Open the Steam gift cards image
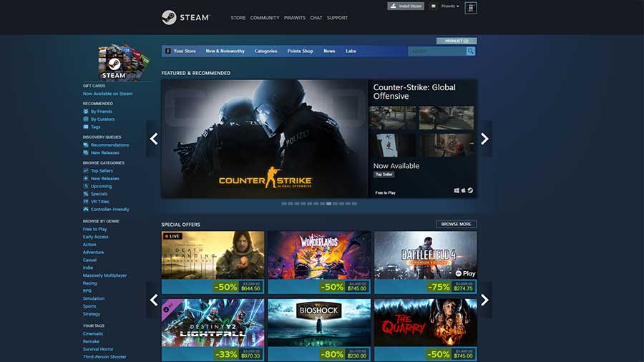Viewport: 644px width, 362px height. click(x=123, y=62)
